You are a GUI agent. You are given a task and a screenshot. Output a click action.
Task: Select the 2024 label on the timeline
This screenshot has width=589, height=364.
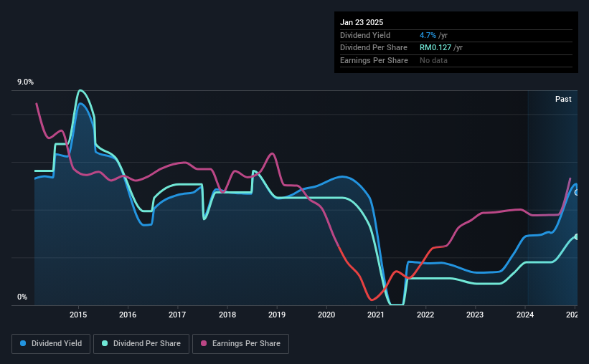coord(524,315)
